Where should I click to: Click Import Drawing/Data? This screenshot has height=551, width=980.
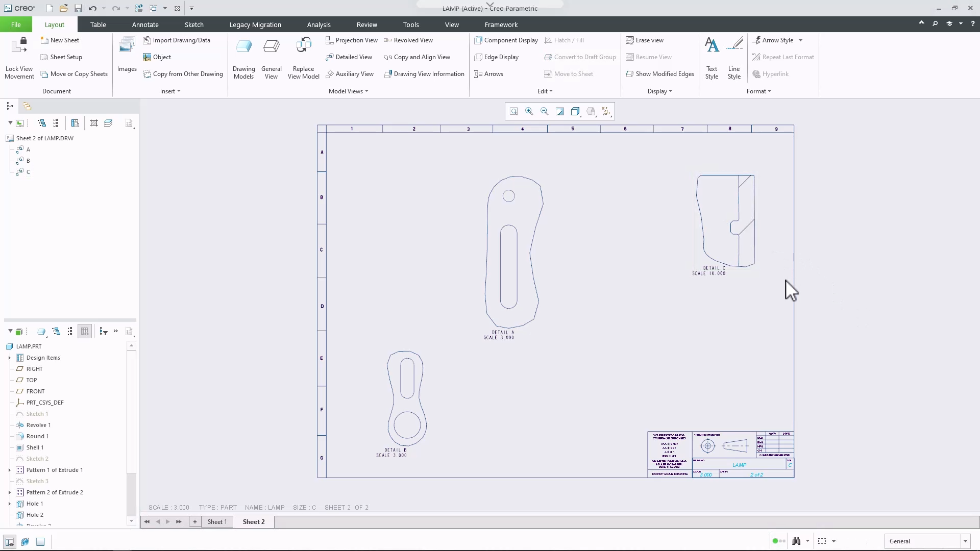177,40
